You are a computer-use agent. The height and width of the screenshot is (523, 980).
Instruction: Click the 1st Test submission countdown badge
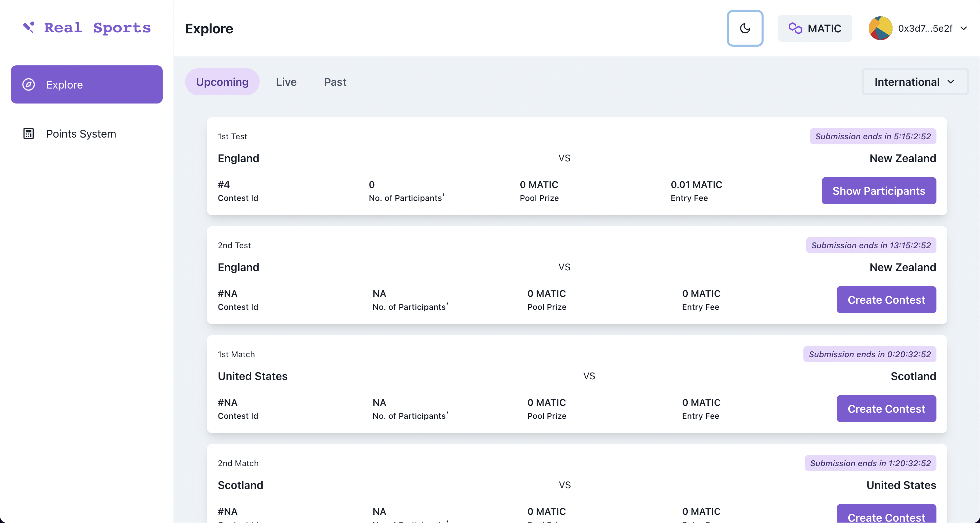(872, 136)
